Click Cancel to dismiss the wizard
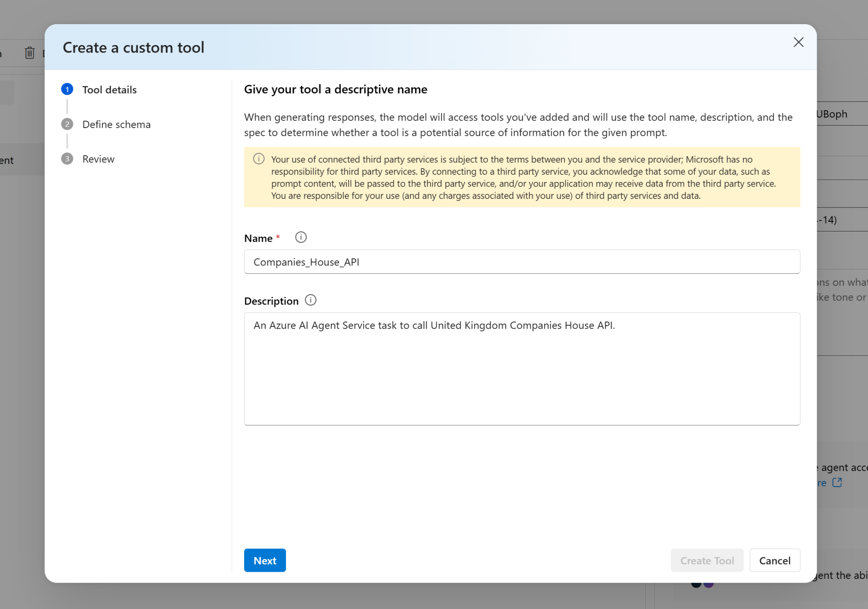This screenshot has width=868, height=609. [775, 560]
